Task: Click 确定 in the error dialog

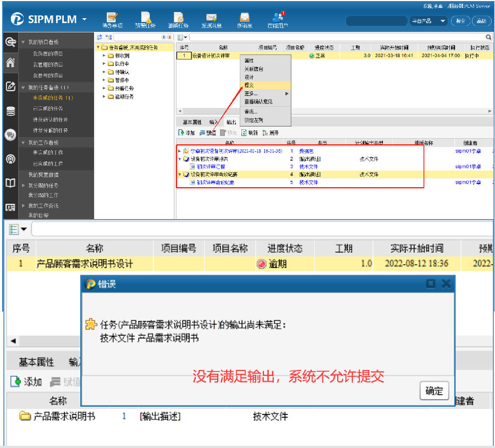Action: [x=434, y=391]
